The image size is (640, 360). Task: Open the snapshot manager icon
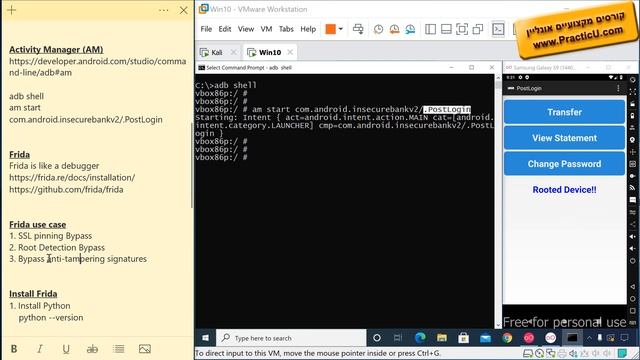[x=410, y=29]
